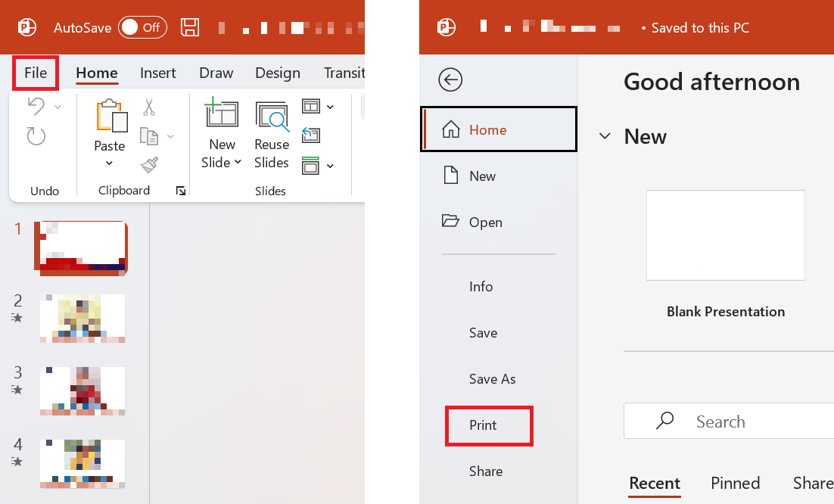Click the Undo arrow icon

click(36, 106)
